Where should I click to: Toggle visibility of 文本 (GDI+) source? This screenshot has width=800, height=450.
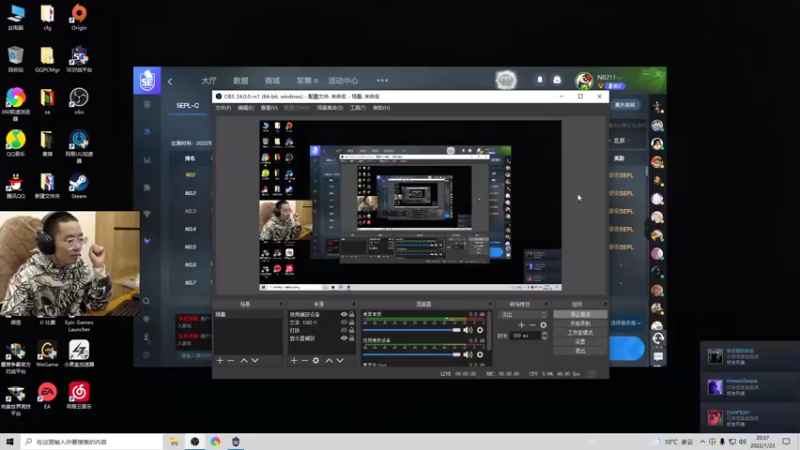click(344, 322)
